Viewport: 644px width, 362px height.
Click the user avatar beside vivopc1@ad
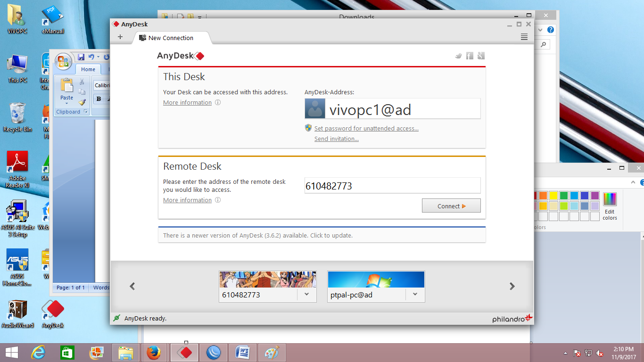pyautogui.click(x=315, y=108)
